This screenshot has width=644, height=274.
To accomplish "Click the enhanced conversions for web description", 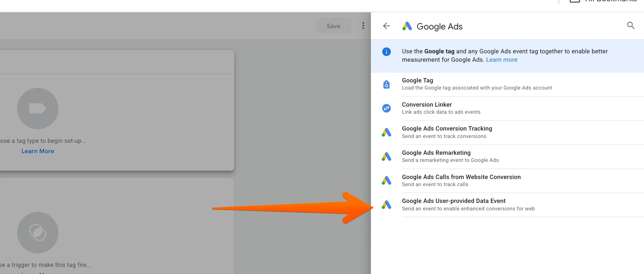I will click(x=468, y=209).
